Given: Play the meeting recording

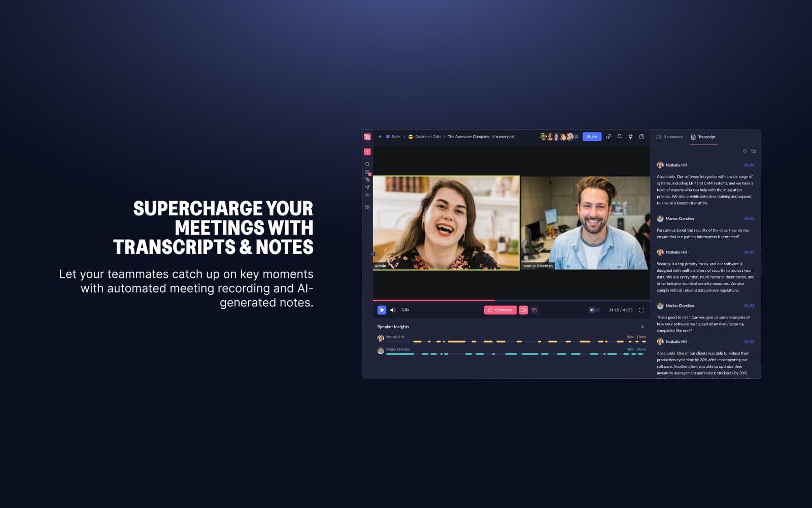Looking at the screenshot, I should (x=382, y=310).
